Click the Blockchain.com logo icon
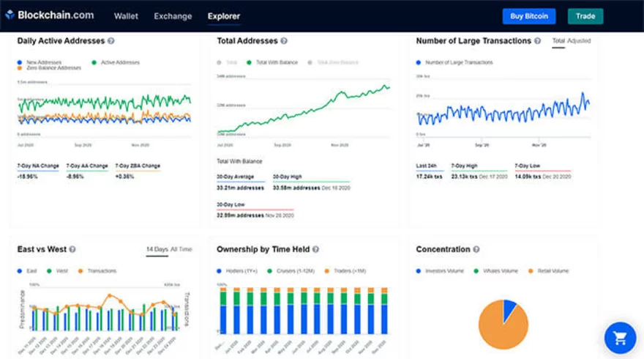The height and width of the screenshot is (359, 644). (x=10, y=15)
